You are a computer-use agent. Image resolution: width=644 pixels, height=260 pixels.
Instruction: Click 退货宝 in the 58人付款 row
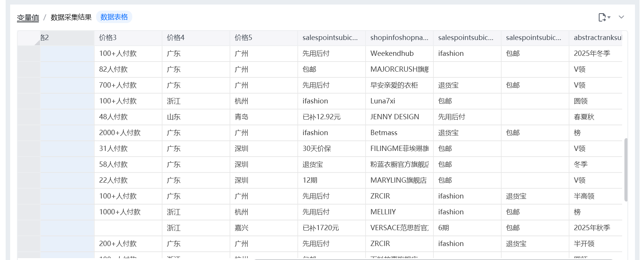point(332,165)
